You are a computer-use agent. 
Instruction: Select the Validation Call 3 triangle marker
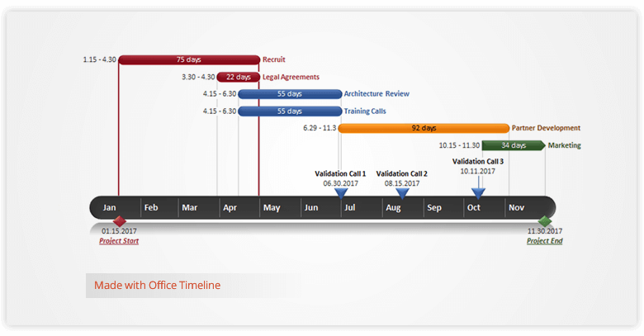click(477, 193)
